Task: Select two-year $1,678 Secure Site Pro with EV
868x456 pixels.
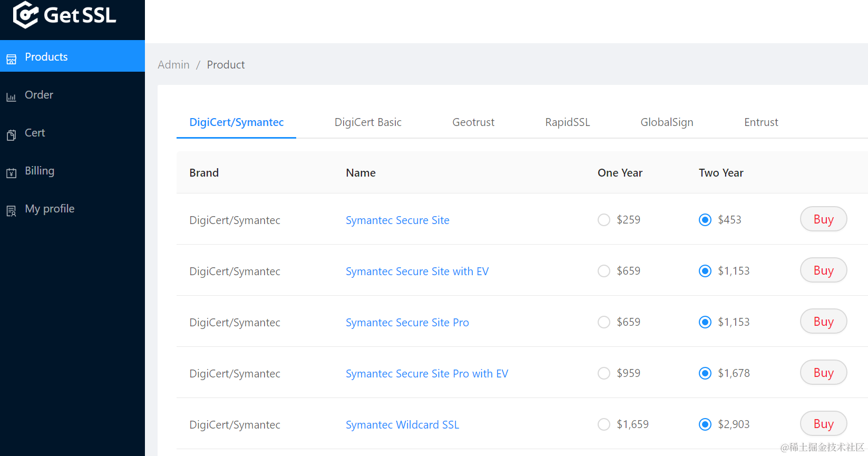Action: coord(705,373)
